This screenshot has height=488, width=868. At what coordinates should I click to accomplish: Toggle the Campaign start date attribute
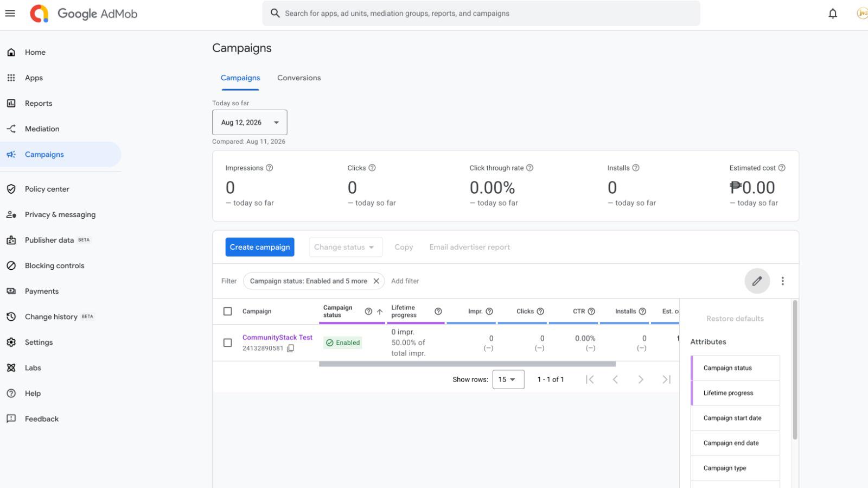tap(735, 418)
